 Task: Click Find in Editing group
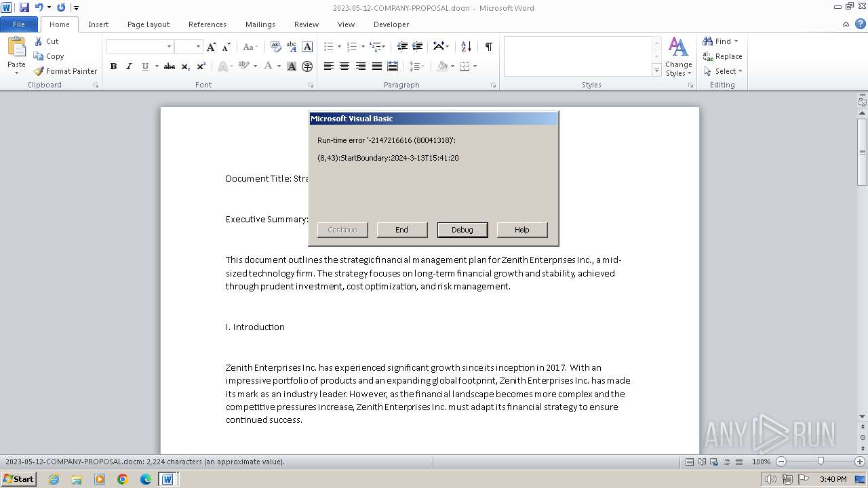tap(720, 41)
